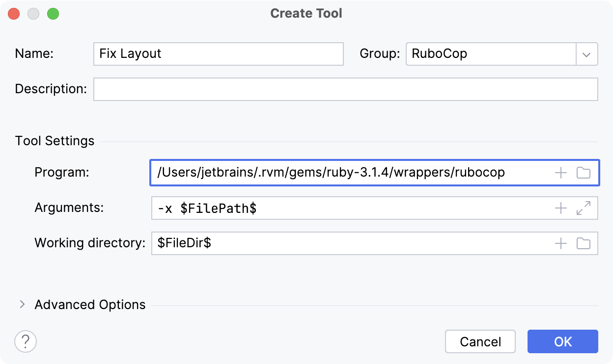Viewport: 613px width, 364px height.
Task: Insert a macro into Working directory
Action: 560,243
